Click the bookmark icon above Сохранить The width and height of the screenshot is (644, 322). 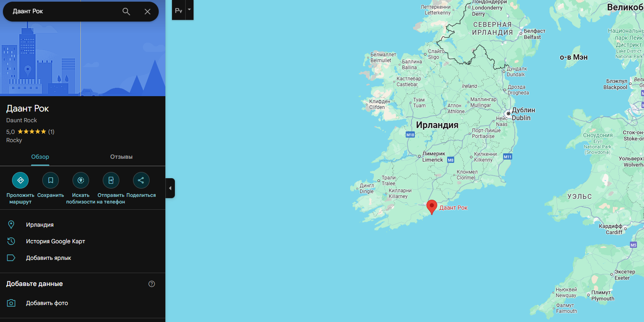tap(51, 180)
